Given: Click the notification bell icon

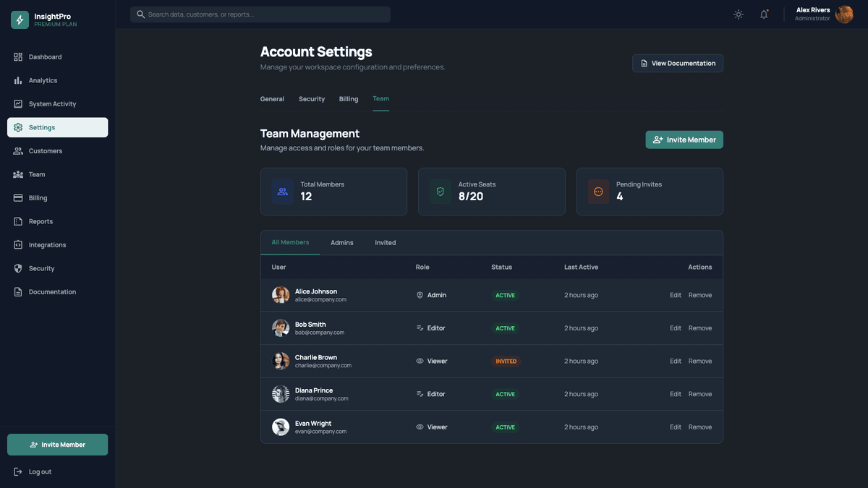Looking at the screenshot, I should [762, 14].
